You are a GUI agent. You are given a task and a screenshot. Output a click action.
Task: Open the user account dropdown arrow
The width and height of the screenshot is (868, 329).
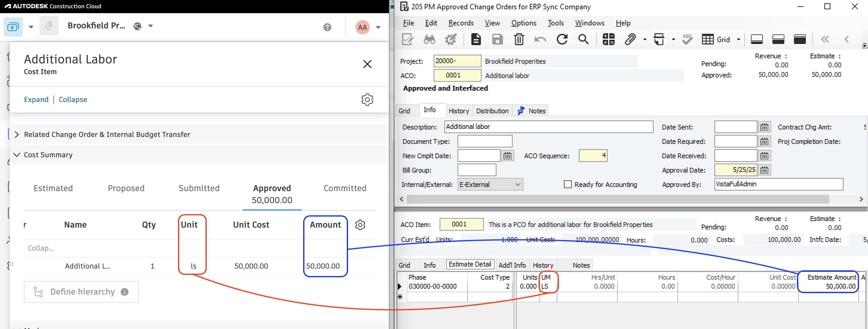click(378, 27)
